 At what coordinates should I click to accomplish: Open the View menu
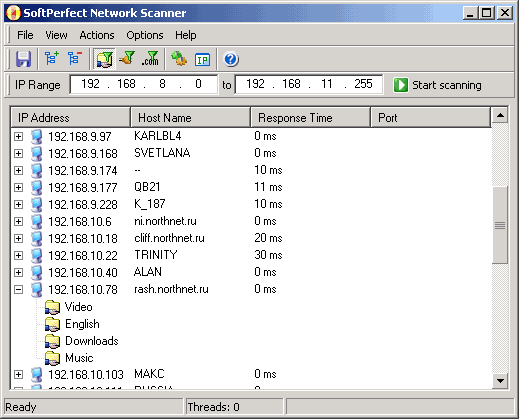(56, 35)
